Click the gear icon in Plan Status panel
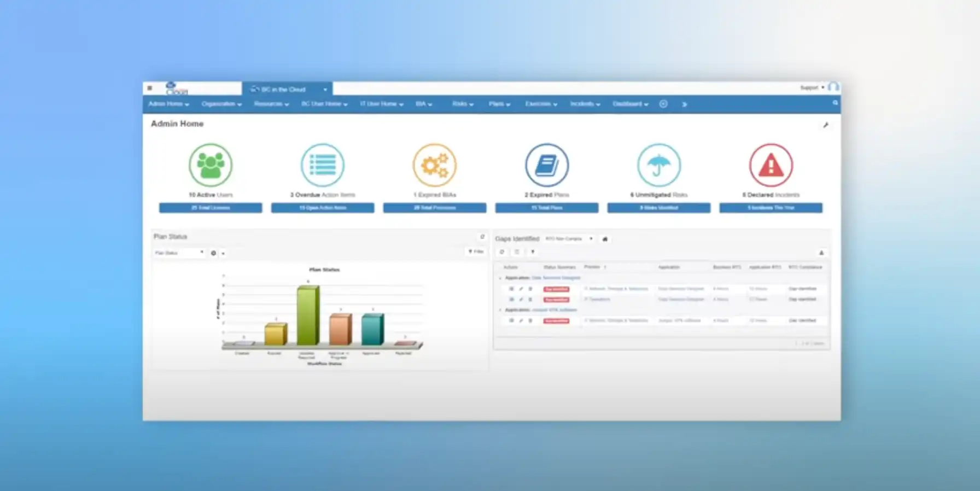Image resolution: width=980 pixels, height=491 pixels. [213, 253]
